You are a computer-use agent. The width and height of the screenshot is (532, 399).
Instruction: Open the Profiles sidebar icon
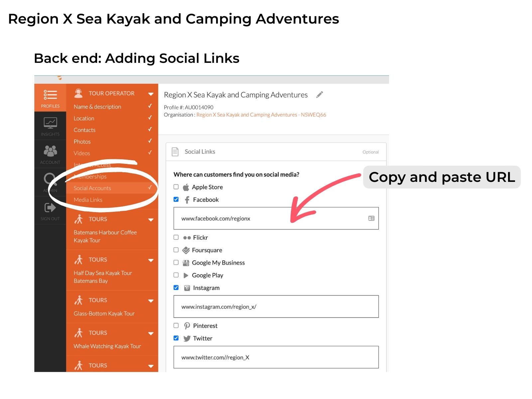[50, 95]
